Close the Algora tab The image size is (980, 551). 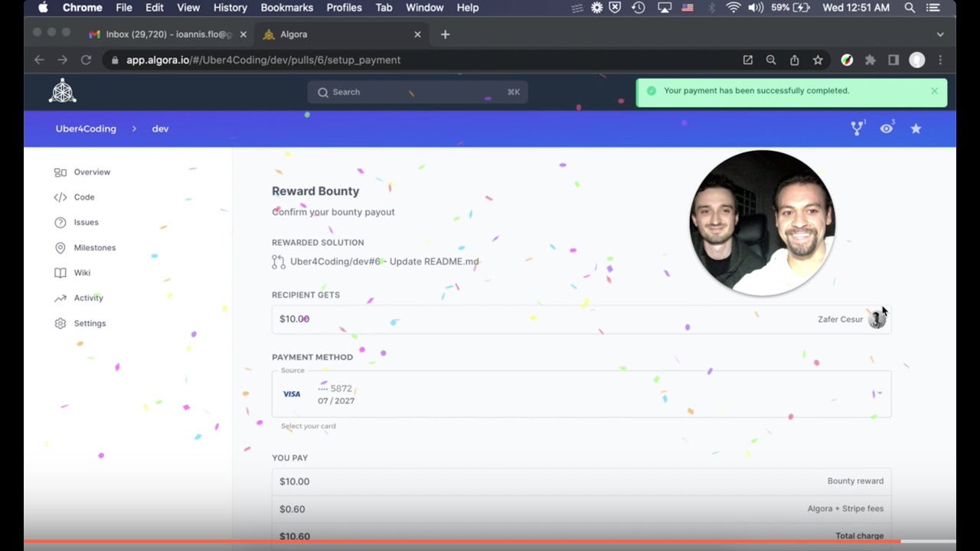point(417,34)
